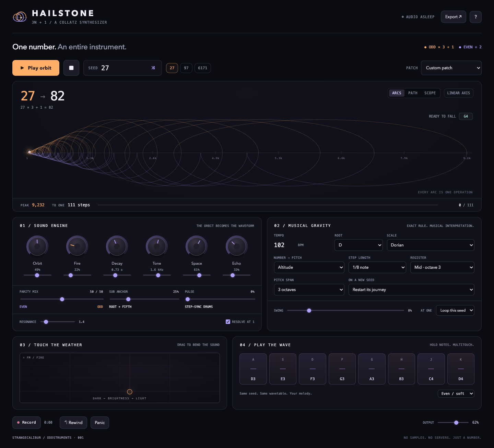The width and height of the screenshot is (494, 448).
Task: Switch to the Scope view tab
Action: [430, 93]
